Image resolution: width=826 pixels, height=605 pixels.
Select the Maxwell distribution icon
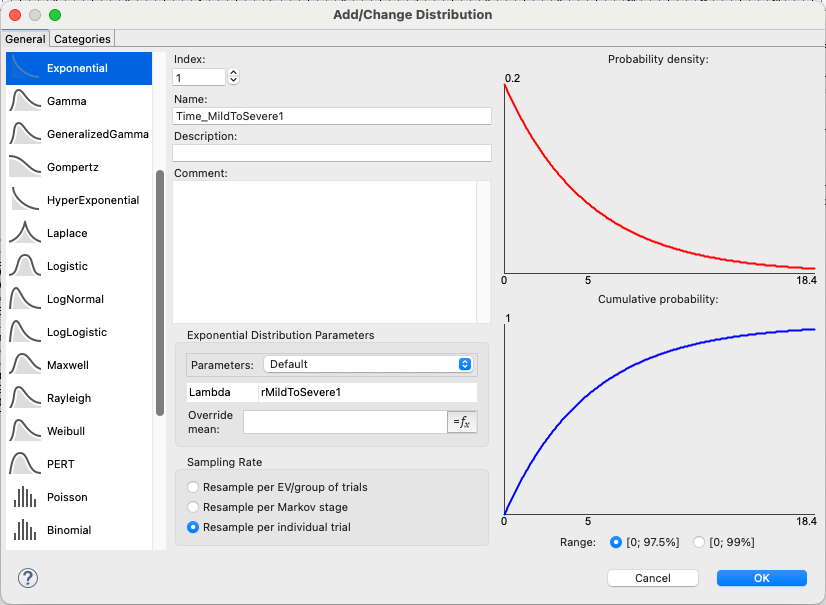pos(25,365)
